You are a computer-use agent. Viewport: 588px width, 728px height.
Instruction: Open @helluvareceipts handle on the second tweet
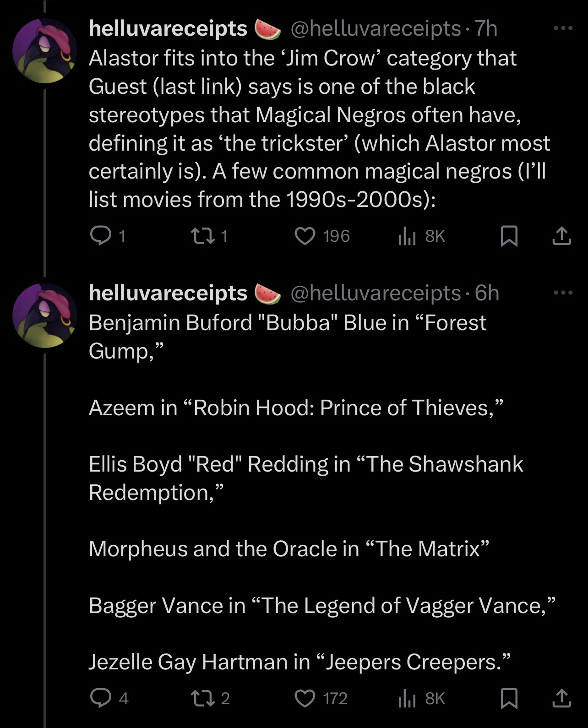[376, 293]
